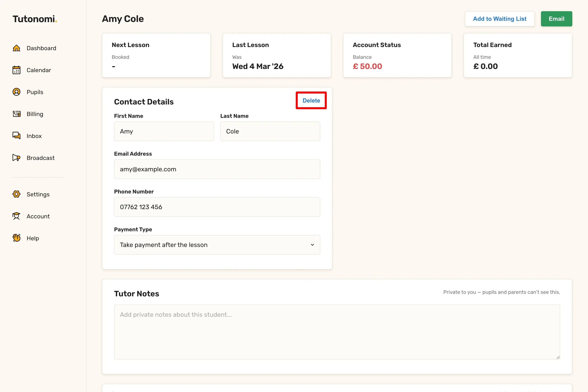The image size is (588, 392).
Task: Click the Dashboard house icon
Action: pos(16,48)
